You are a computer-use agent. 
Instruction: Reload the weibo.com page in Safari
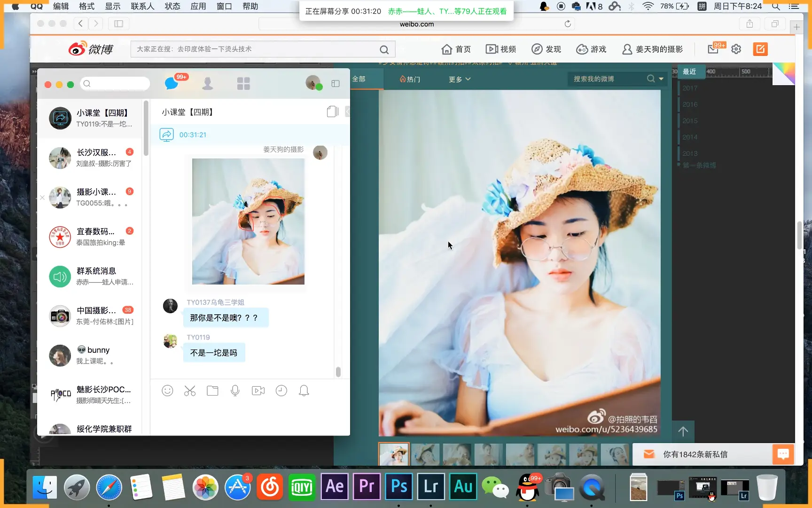point(568,24)
